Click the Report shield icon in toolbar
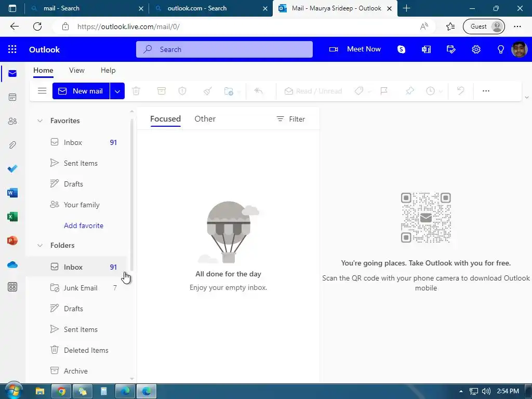The image size is (532, 399). click(x=182, y=91)
